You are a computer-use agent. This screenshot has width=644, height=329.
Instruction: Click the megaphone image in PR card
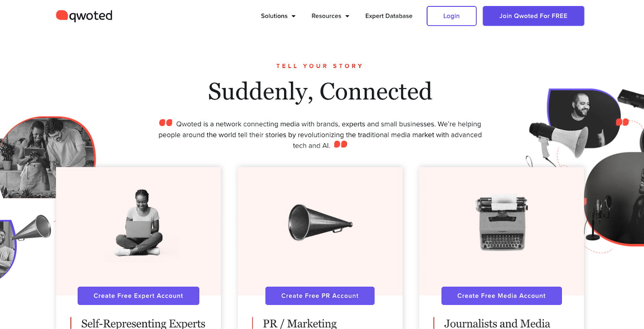(x=320, y=222)
